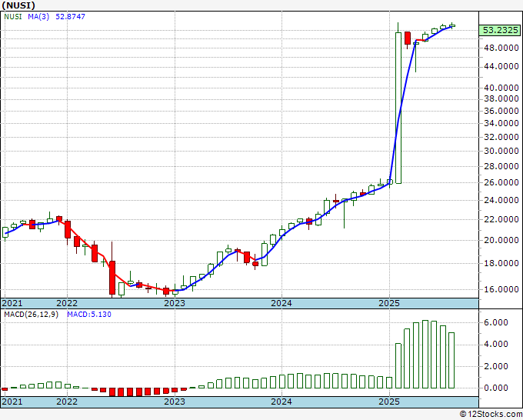
Task: Click 2025 on the MACD timeline
Action: pyautogui.click(x=389, y=402)
